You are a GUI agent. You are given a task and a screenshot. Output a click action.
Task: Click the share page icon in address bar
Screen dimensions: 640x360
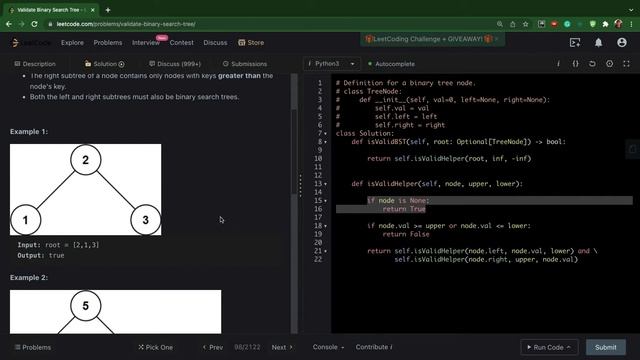513,24
